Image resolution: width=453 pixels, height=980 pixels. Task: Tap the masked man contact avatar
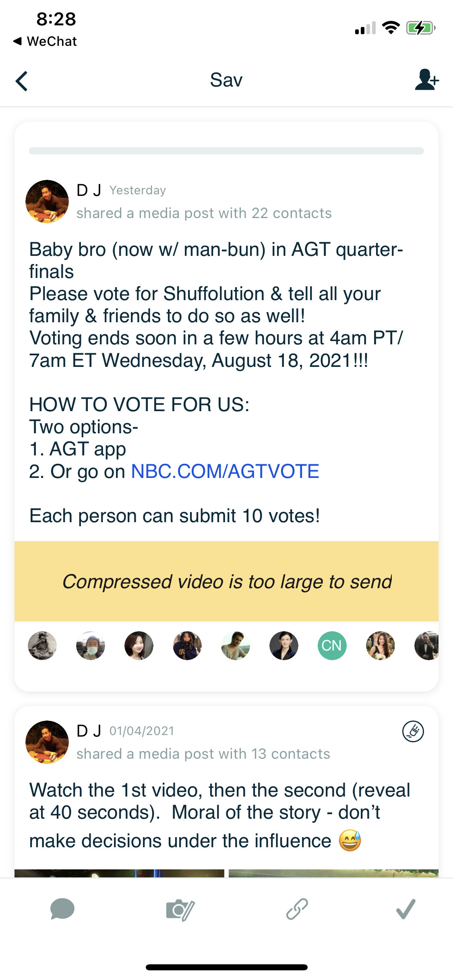pos(91,646)
